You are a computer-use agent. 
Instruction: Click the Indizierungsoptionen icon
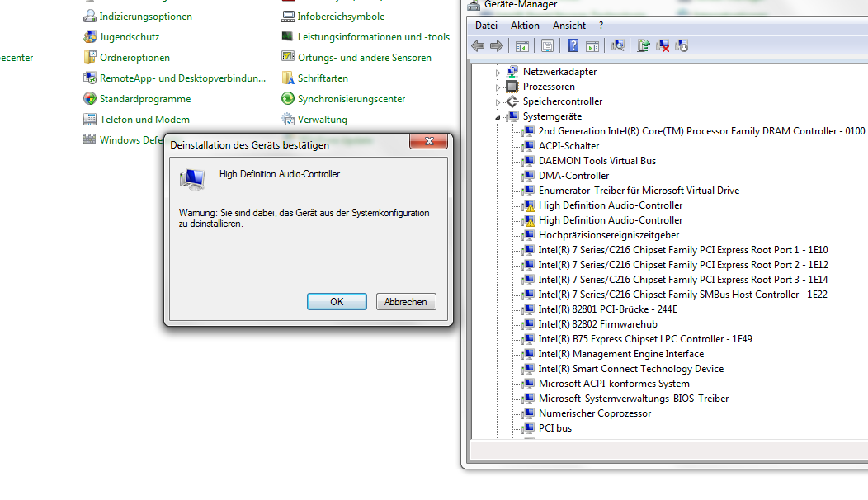pos(90,17)
